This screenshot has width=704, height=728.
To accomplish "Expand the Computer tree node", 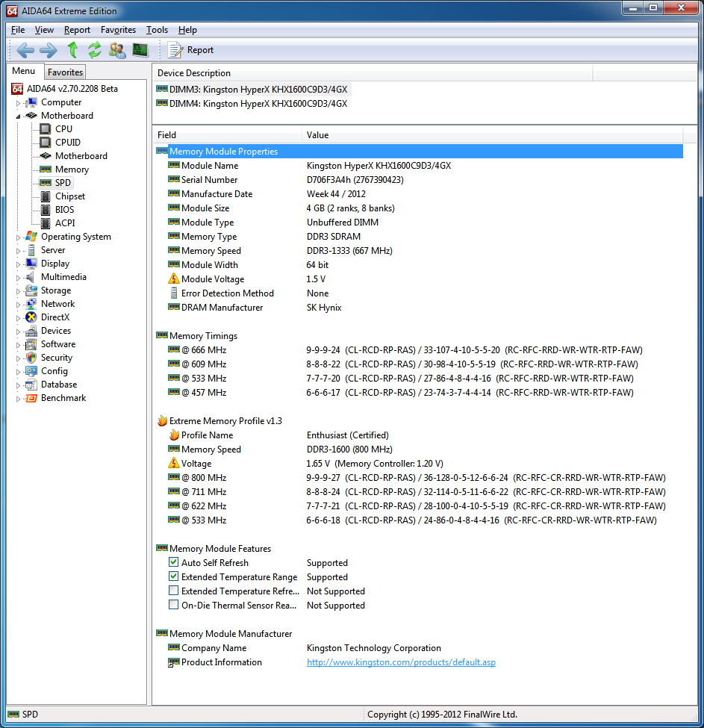I will coord(18,102).
